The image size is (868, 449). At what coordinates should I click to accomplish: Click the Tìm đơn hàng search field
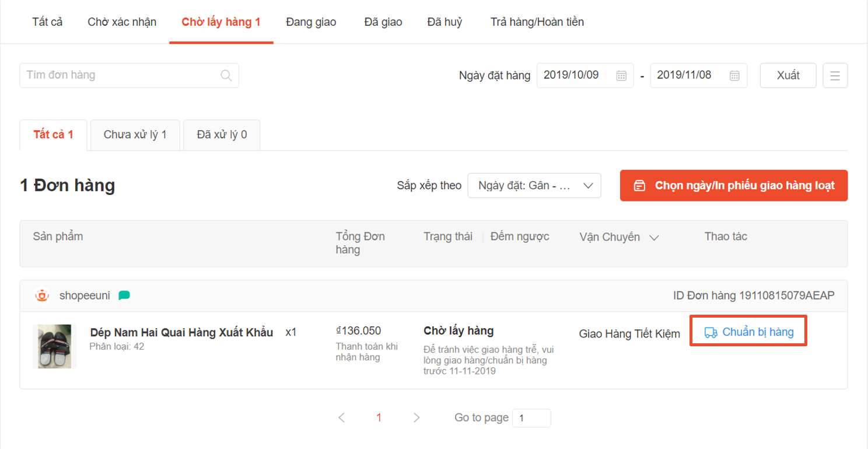pyautogui.click(x=120, y=75)
